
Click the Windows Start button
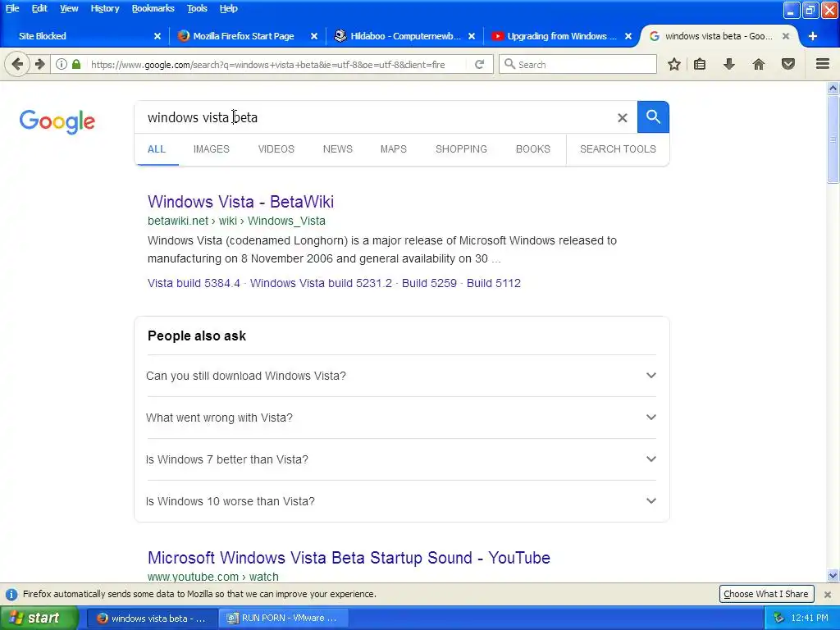coord(39,619)
